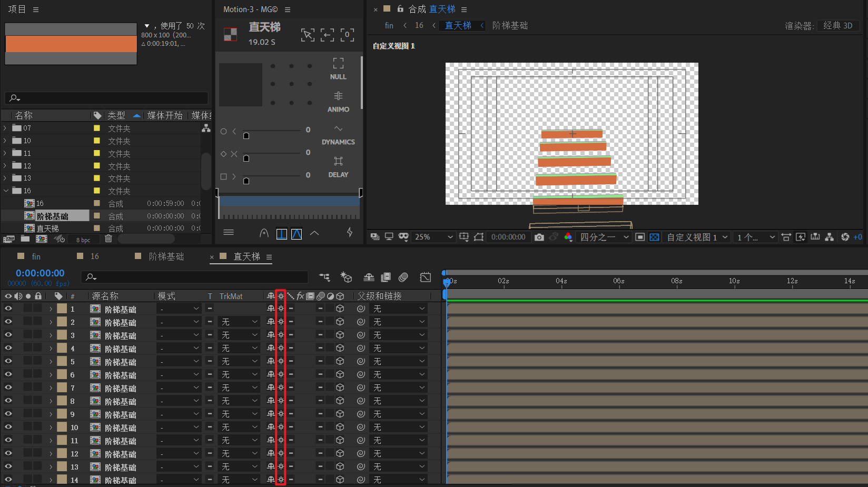Screen dimensions: 868x487
Task: Select the DYNAMICS tool in Motion-3
Action: click(x=338, y=135)
